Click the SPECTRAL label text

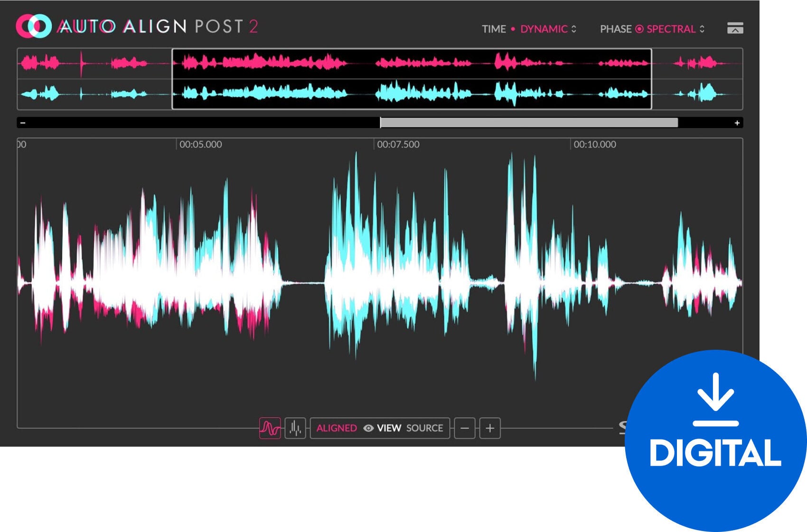(x=671, y=28)
